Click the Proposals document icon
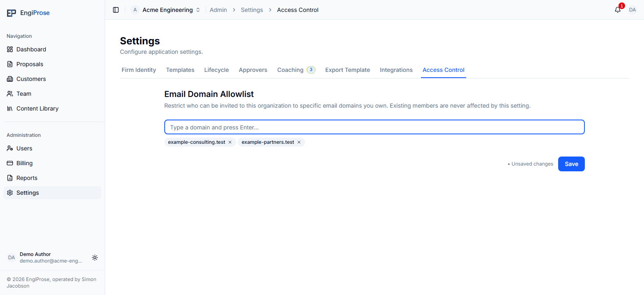The width and height of the screenshot is (644, 295). [10, 64]
